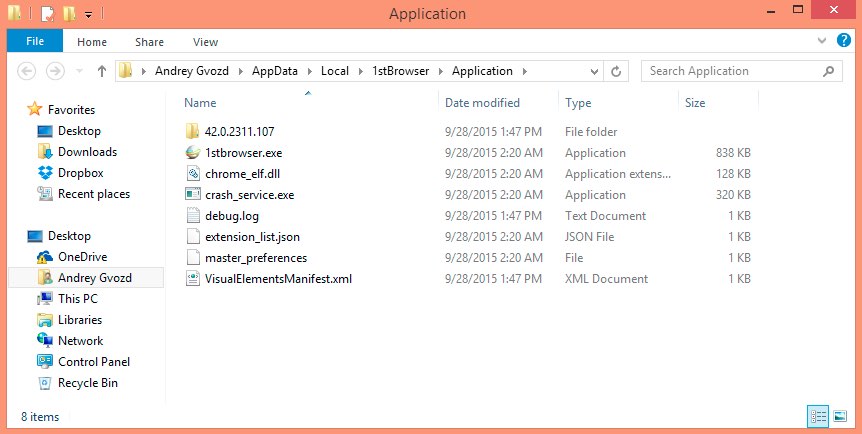This screenshot has width=862, height=434.
Task: Select the chrome_elf.dll file icon
Action: tap(194, 174)
